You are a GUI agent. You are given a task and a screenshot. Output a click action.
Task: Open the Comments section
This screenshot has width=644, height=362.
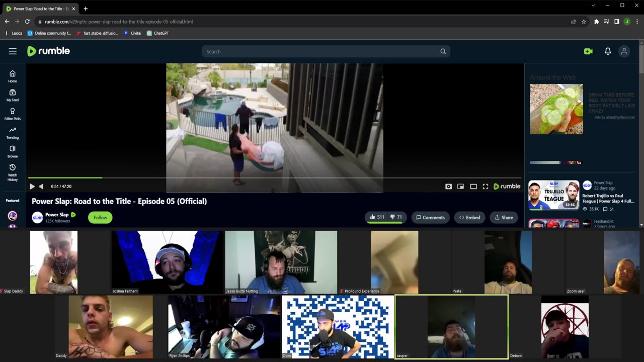430,217
